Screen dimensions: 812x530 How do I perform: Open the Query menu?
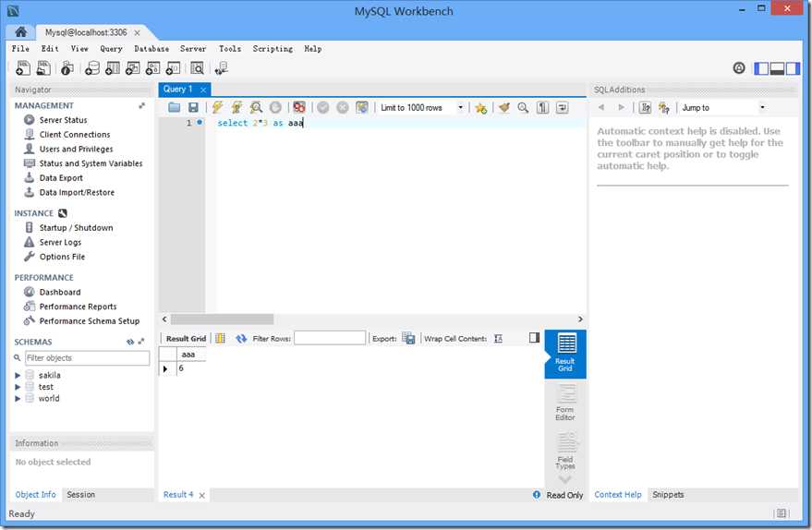tap(112, 49)
